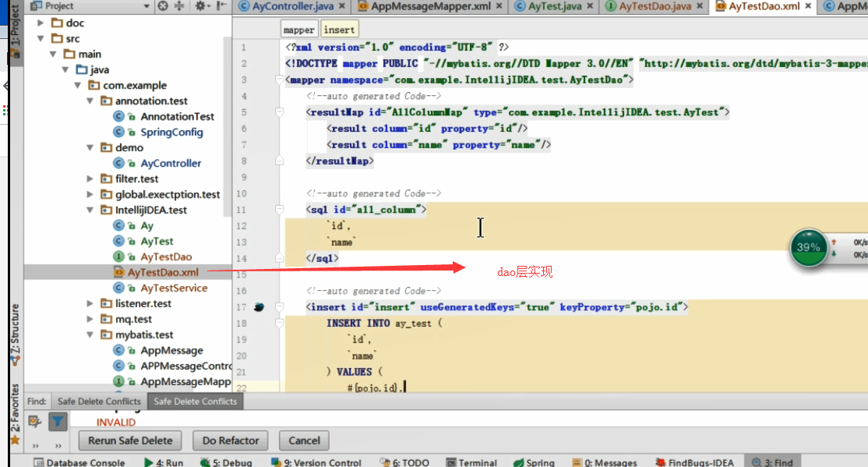Cancel the safe delete refactoring
The width and height of the screenshot is (868, 467).
click(x=305, y=440)
